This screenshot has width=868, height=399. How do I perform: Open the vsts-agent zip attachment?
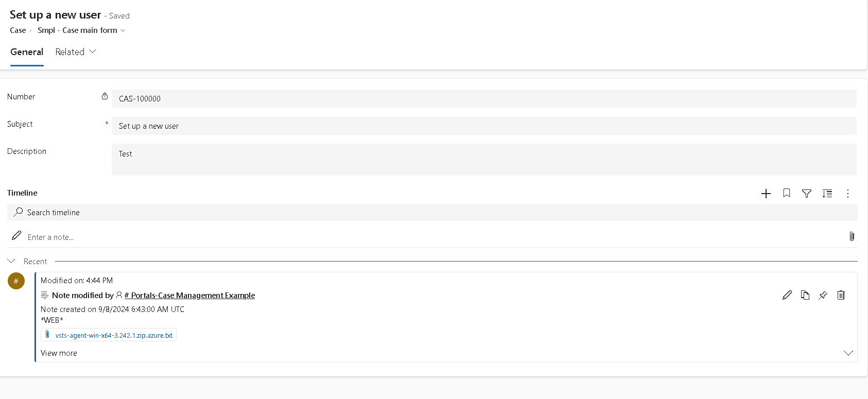109,335
